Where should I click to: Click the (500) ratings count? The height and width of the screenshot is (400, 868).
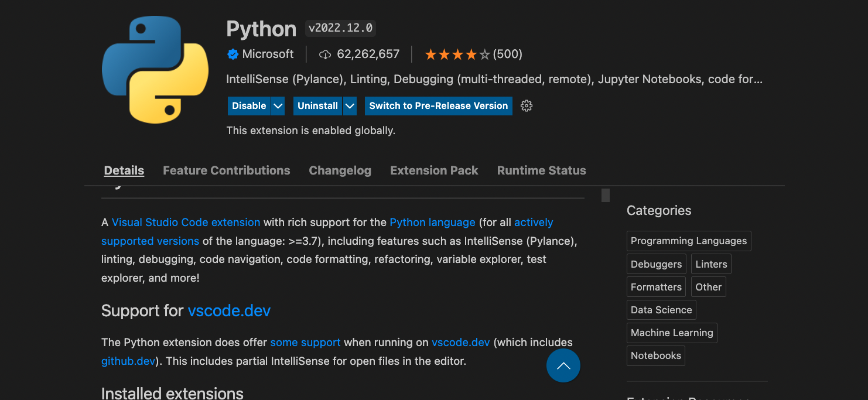[x=508, y=54]
